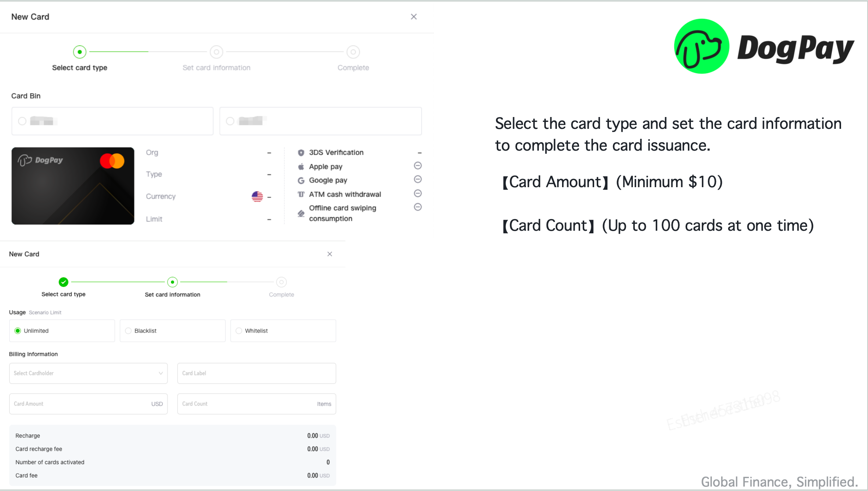The height and width of the screenshot is (491, 868).
Task: Click the Card Count items field
Action: (256, 404)
